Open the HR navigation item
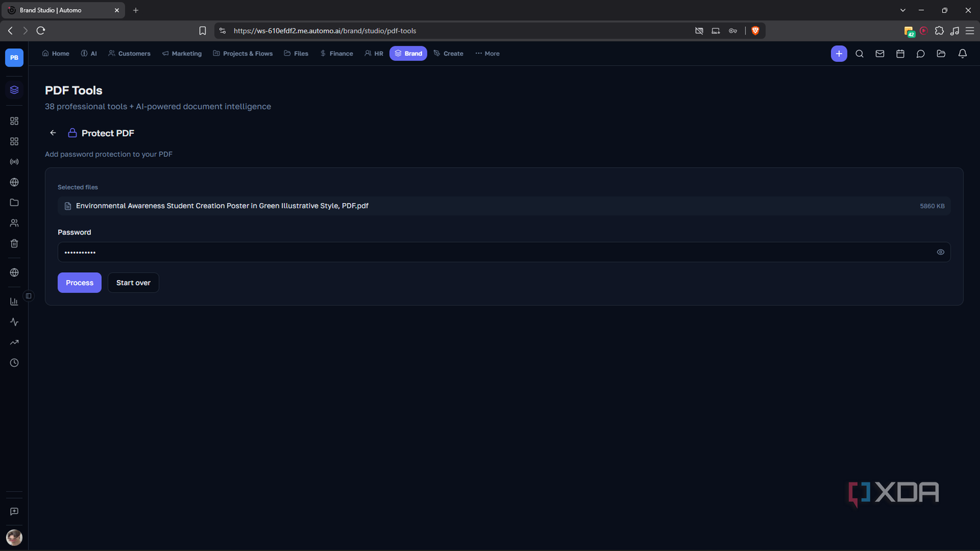Screen dimensions: 980x551 (x=374, y=54)
